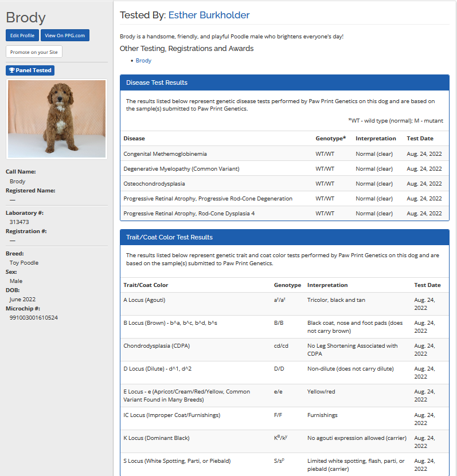Click the IC Locus (Improper Coat/Furnishings) row
This screenshot has height=476, width=457.
tap(171, 415)
